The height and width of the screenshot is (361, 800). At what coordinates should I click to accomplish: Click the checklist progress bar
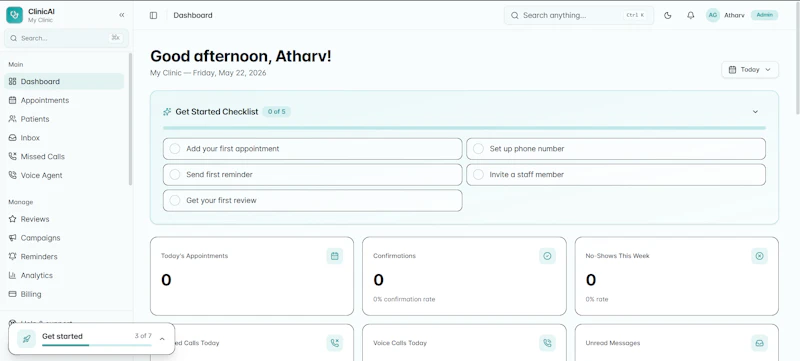[x=464, y=128]
